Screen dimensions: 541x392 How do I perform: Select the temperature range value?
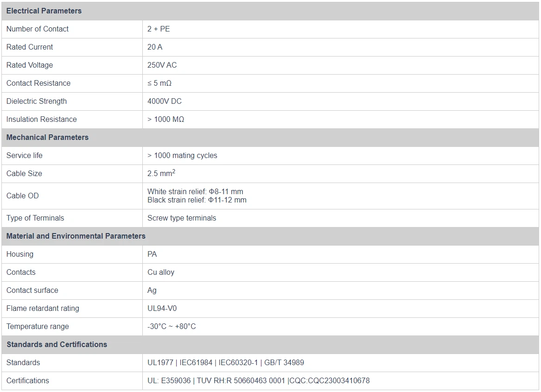click(x=172, y=326)
